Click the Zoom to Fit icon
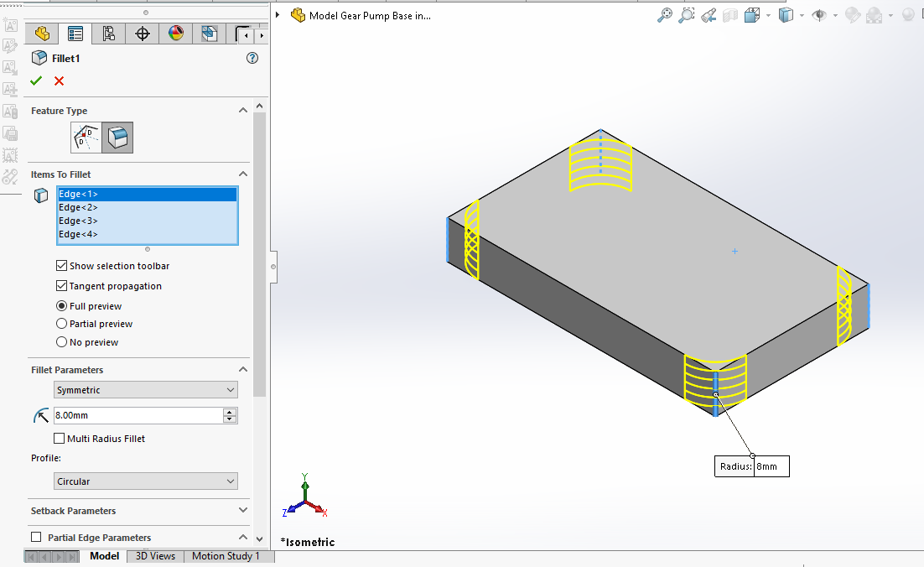The height and width of the screenshot is (567, 924). (665, 15)
